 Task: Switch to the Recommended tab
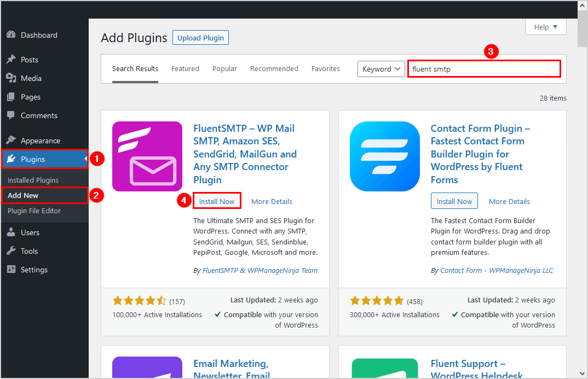point(274,68)
